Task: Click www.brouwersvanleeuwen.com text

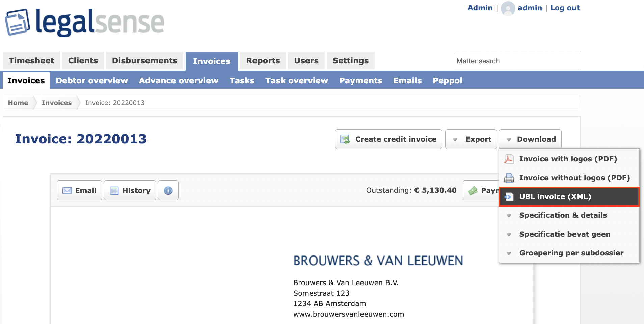Action: tap(349, 314)
